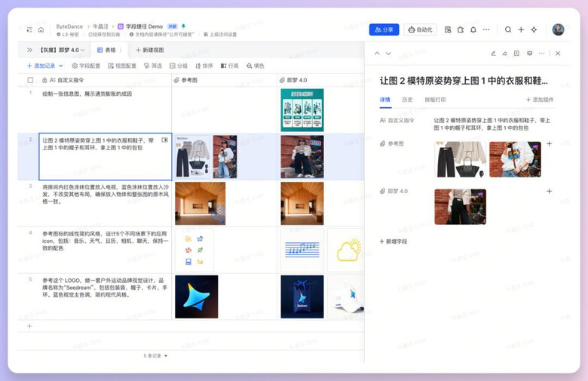Viewport: 588px width, 381px height.
Task: Click 添加记录 to add a record
Action: click(41, 66)
